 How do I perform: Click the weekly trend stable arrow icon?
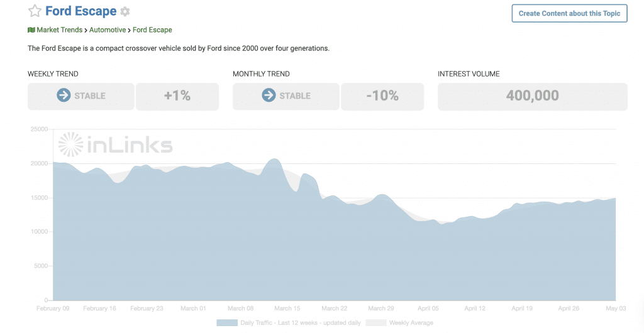pyautogui.click(x=64, y=95)
